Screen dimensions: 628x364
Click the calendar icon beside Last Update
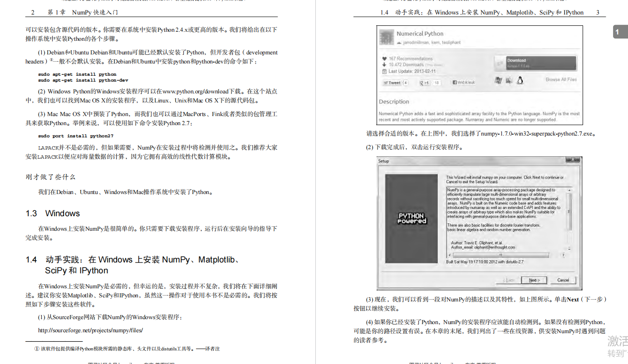[384, 71]
